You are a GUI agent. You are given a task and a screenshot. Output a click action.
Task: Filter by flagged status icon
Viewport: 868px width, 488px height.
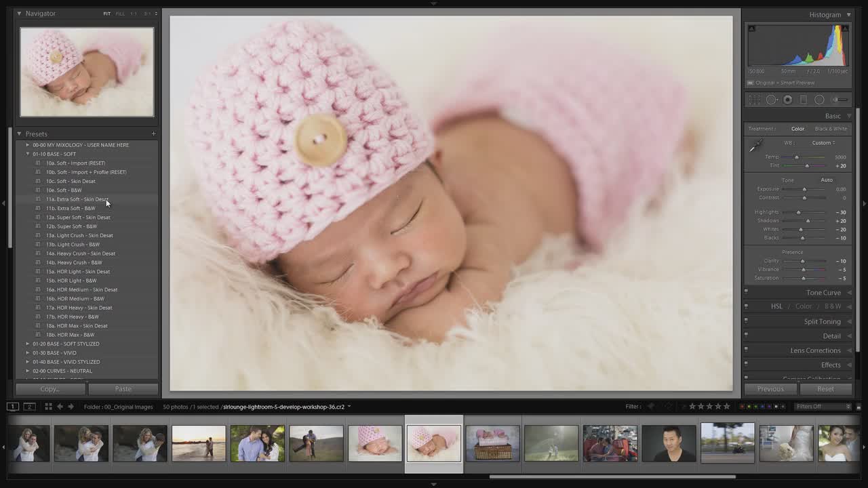coord(651,407)
